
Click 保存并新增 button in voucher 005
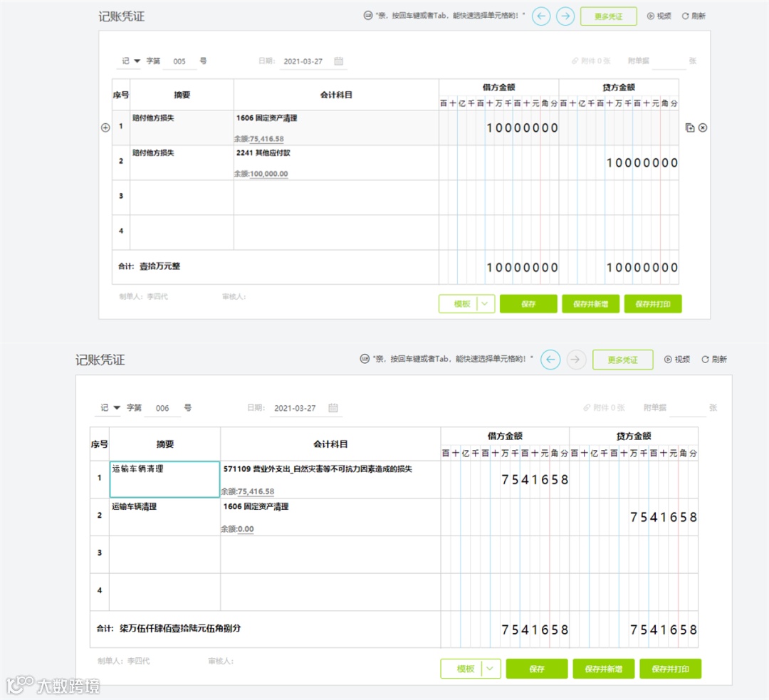(x=591, y=303)
